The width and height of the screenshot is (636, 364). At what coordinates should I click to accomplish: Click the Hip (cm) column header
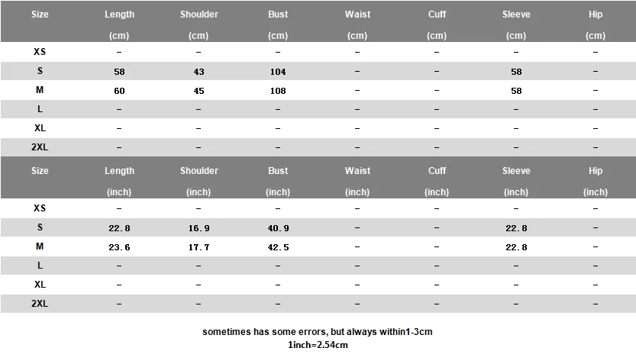pyautogui.click(x=596, y=24)
